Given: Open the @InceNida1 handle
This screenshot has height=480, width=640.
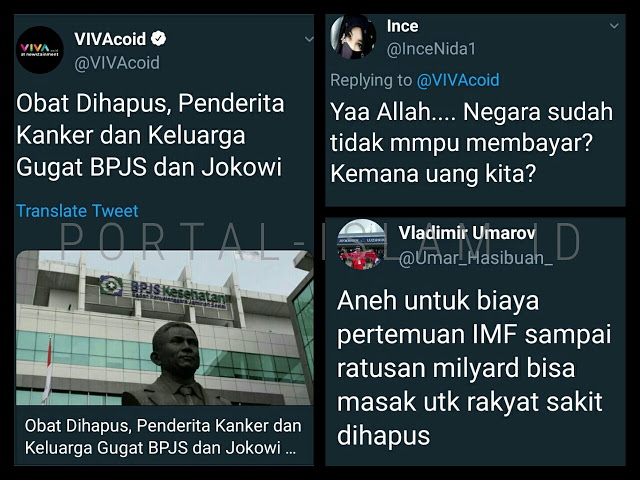Looking at the screenshot, I should (x=431, y=49).
